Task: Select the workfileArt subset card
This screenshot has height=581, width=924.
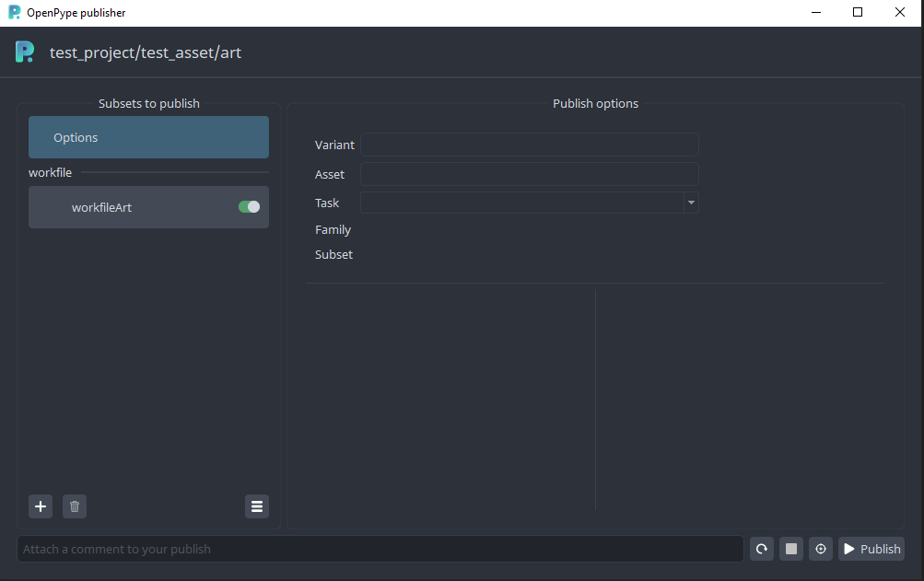Action: coord(148,207)
